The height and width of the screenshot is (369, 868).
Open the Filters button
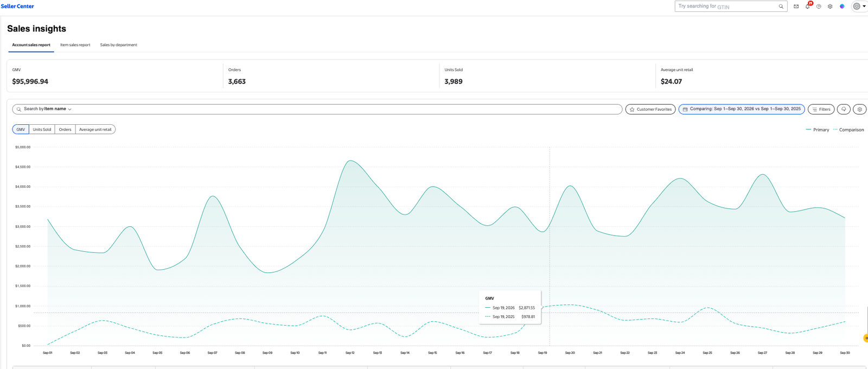821,109
